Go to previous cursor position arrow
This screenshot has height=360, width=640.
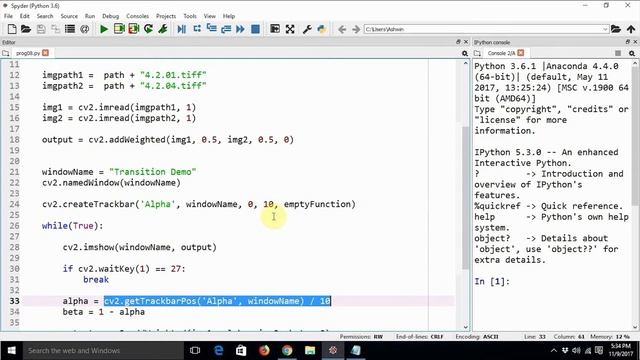342,29
